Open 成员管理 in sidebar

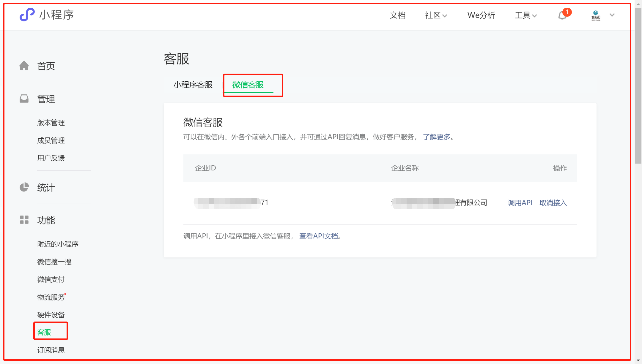pyautogui.click(x=51, y=140)
